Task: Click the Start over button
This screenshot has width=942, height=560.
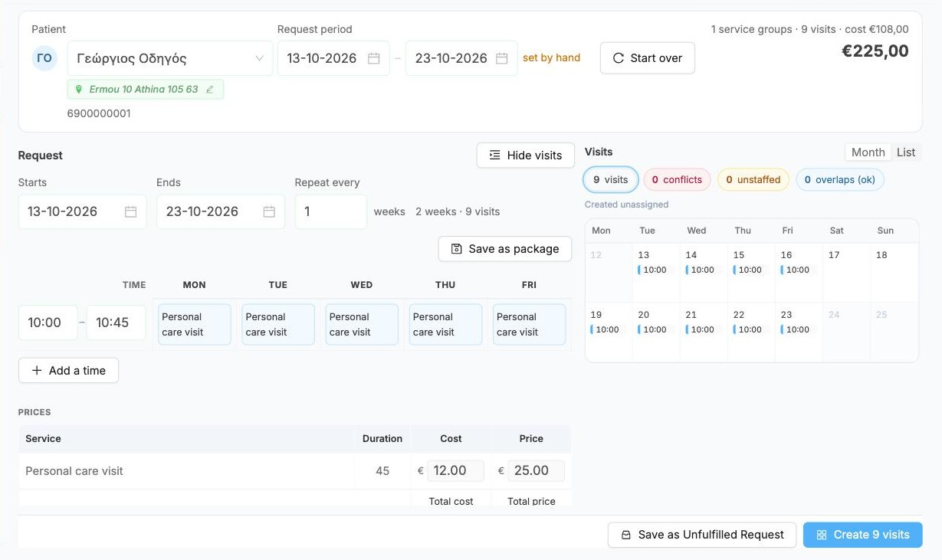Action: pos(647,58)
